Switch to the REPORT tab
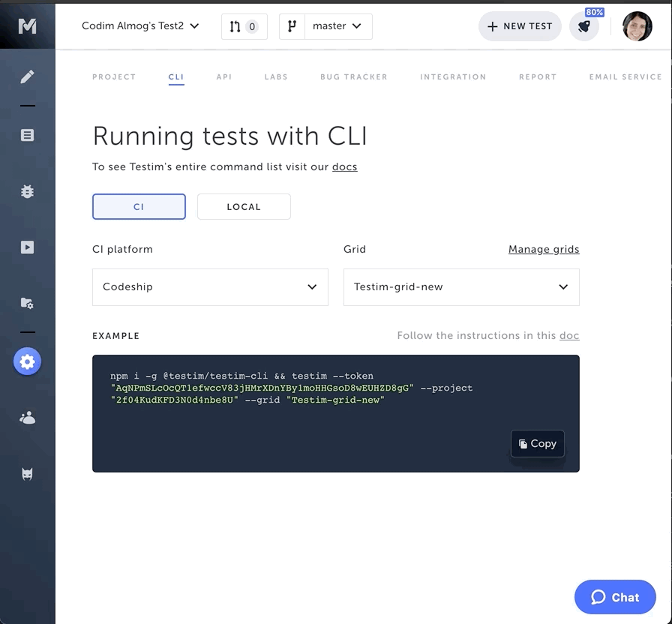Image resolution: width=672 pixels, height=624 pixels. (x=538, y=77)
